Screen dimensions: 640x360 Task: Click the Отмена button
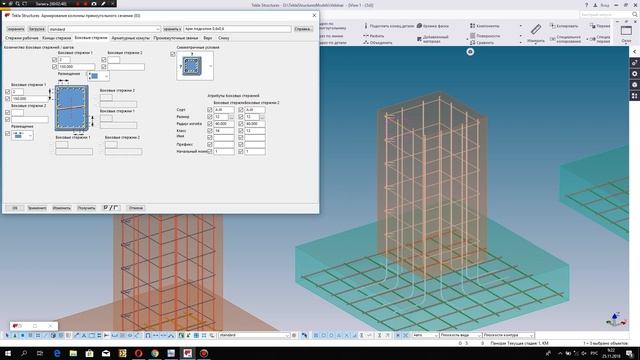136,208
